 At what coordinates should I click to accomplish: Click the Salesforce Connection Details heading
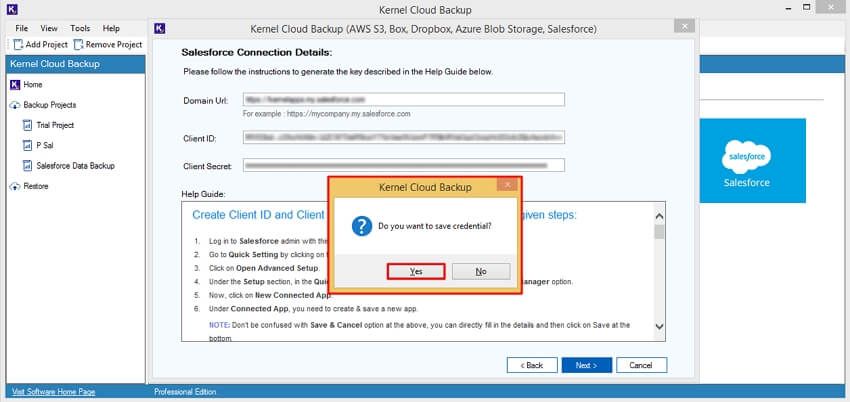[x=256, y=53]
